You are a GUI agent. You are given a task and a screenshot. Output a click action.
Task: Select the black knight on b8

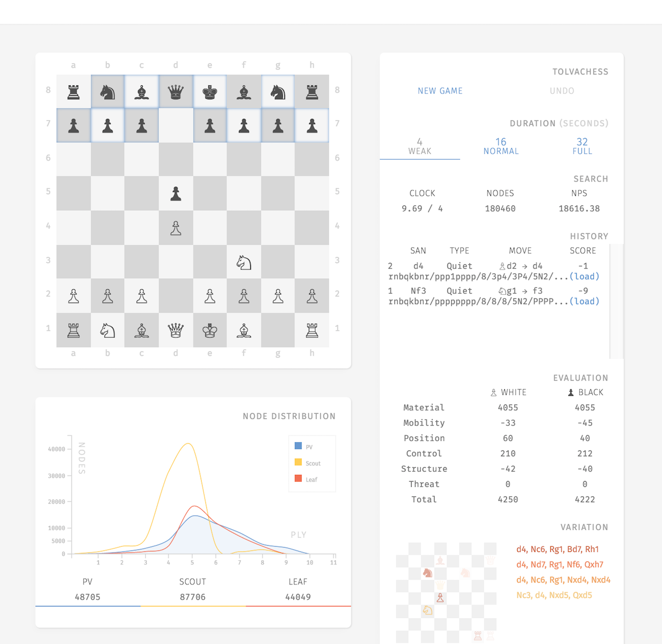point(108,92)
